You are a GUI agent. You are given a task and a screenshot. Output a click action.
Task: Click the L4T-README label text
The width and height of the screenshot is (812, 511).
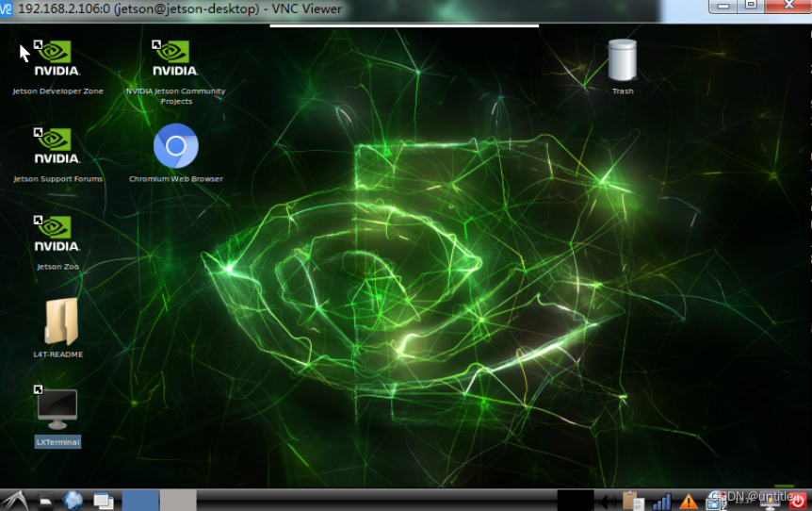58,354
